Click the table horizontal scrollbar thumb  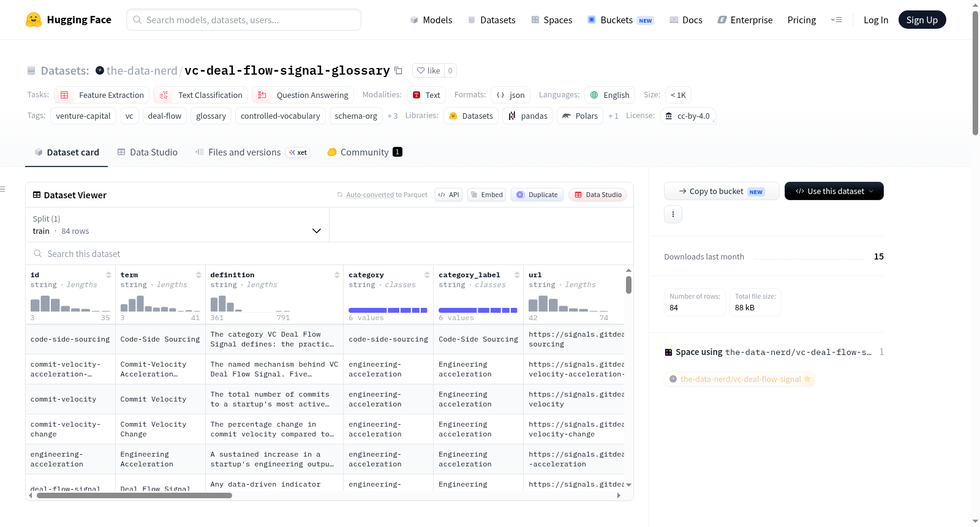(x=134, y=495)
